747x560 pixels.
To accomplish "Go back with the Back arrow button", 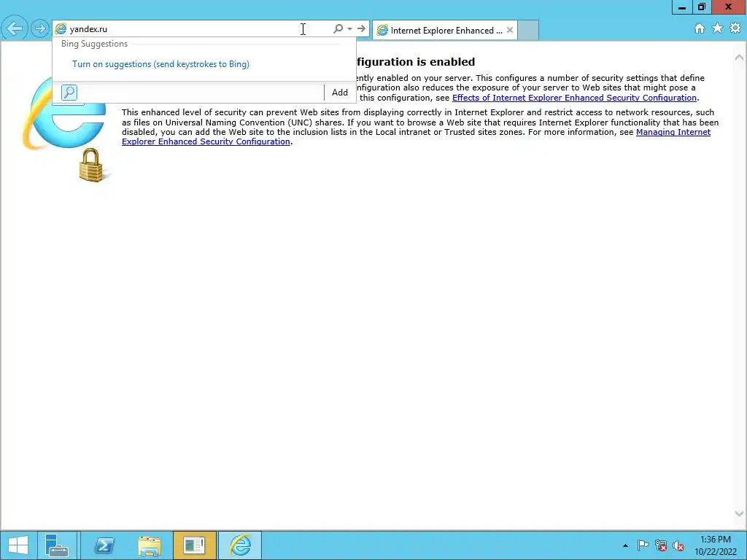I will click(x=15, y=28).
